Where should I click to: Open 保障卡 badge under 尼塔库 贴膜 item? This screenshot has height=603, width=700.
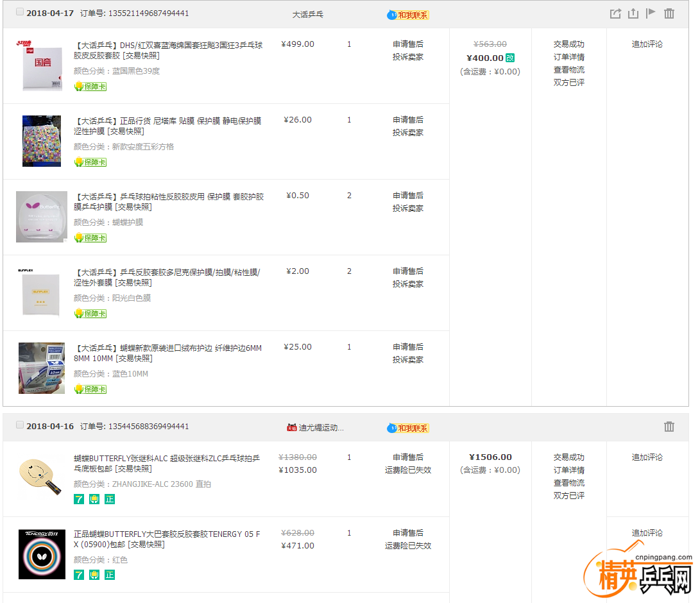(90, 162)
